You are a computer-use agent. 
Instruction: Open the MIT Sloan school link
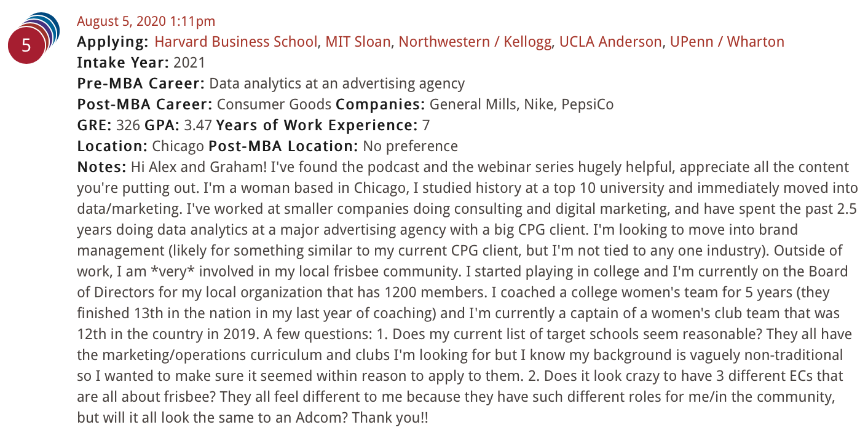[358, 42]
